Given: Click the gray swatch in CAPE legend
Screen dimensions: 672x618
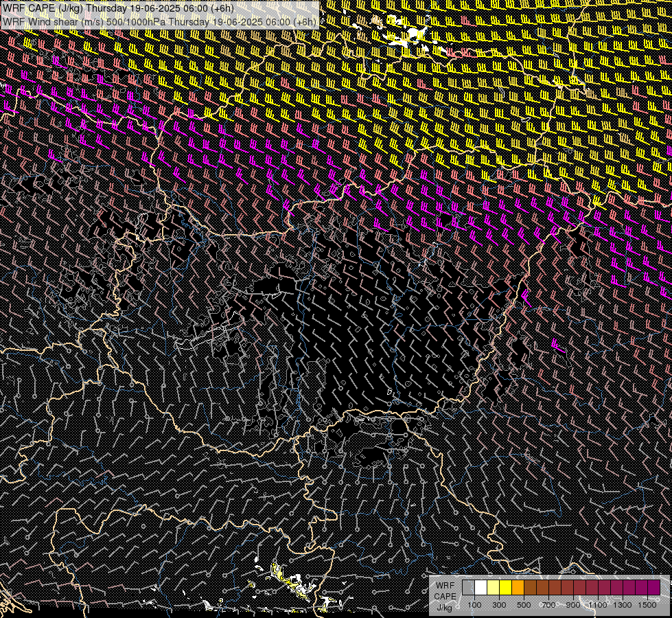Looking at the screenshot, I should (468, 588).
